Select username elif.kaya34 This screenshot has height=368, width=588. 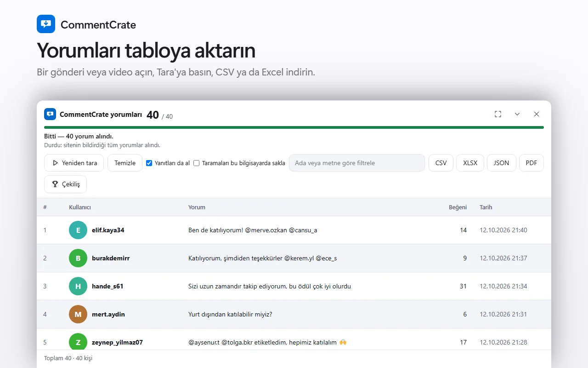pos(108,230)
